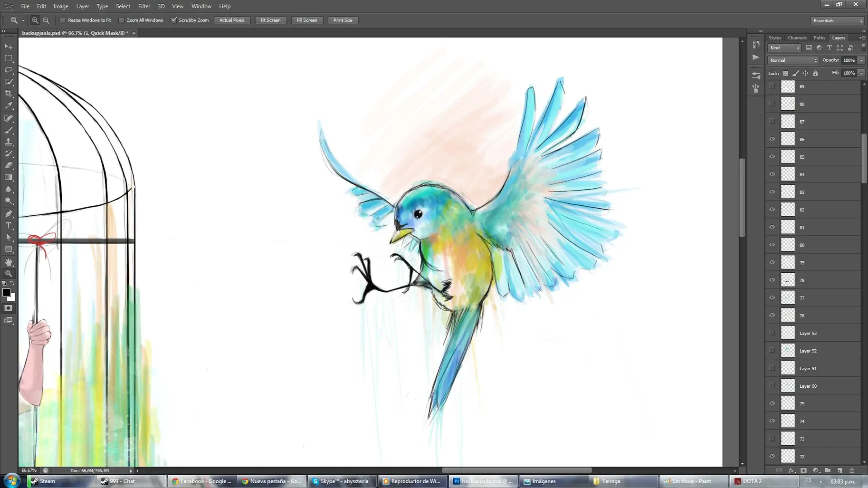The height and width of the screenshot is (488, 868).
Task: Select the Move tool
Action: point(9,47)
